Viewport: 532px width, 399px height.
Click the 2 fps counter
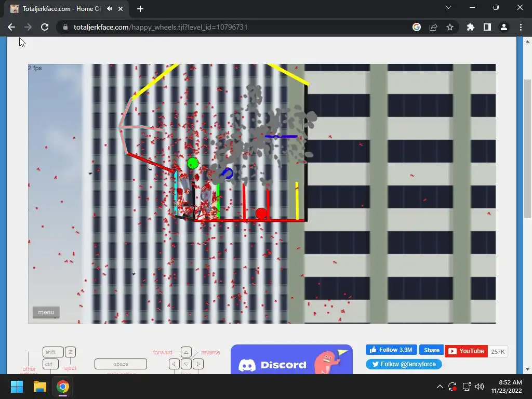(35, 68)
